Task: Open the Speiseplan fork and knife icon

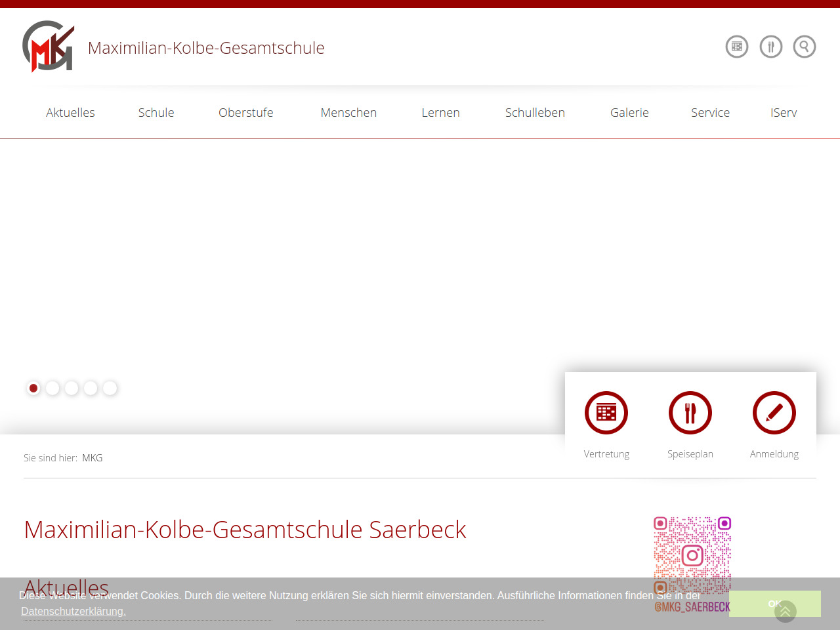Action: (x=690, y=413)
